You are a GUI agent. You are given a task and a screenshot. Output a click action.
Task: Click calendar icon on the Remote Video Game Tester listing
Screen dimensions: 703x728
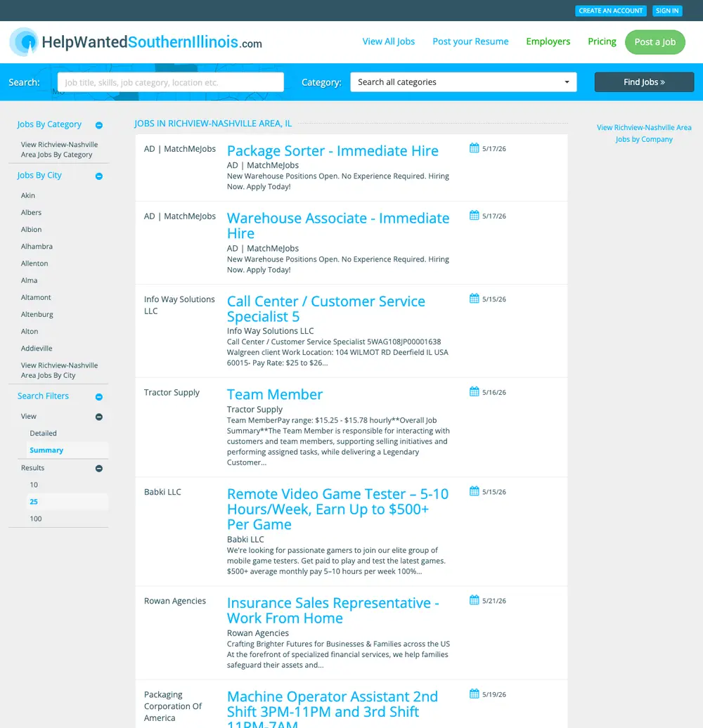[474, 491]
